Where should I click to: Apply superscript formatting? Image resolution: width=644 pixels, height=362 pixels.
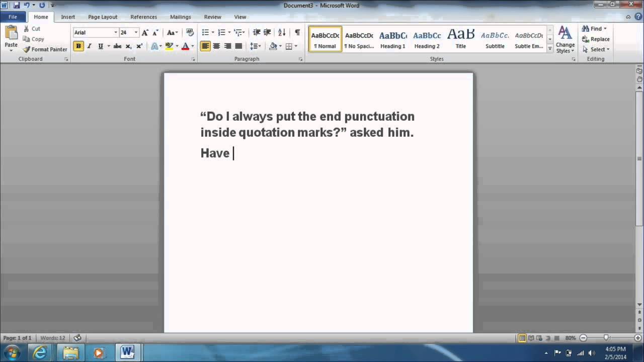[139, 46]
